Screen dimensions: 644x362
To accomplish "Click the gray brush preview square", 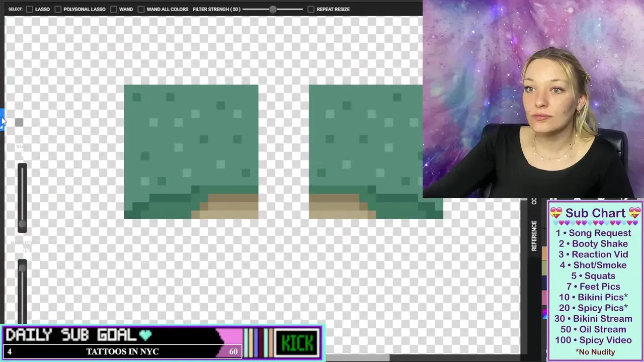I will click(x=19, y=122).
